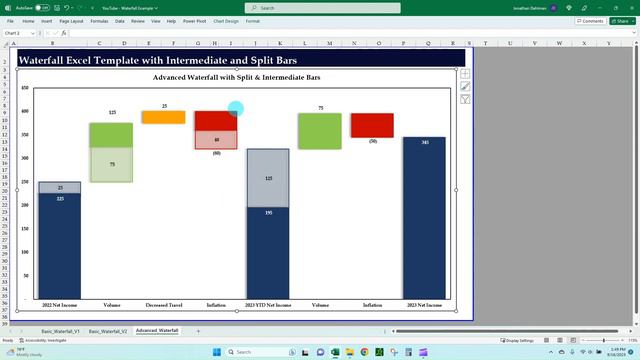Switch to Page Layout view icon
This screenshot has height=360, width=640.
tap(560, 340)
